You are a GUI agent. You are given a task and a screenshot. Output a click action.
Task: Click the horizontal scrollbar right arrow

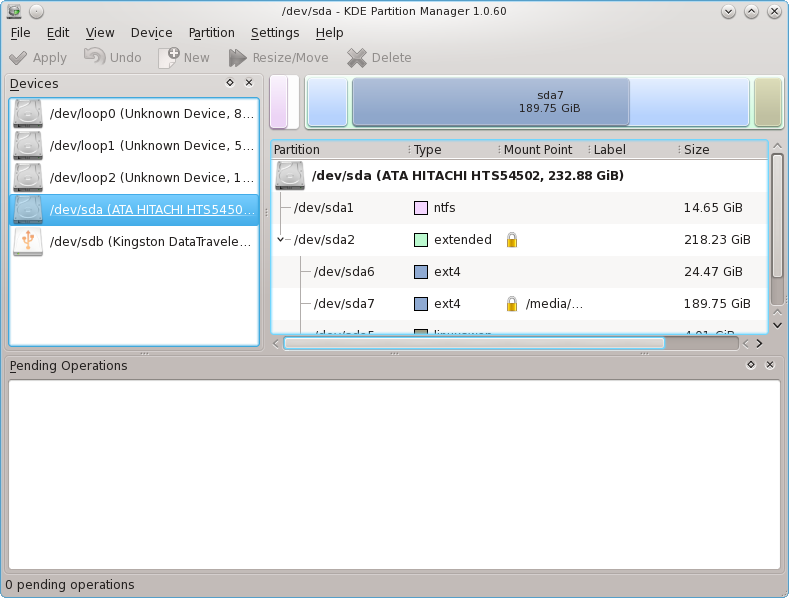[x=759, y=344]
